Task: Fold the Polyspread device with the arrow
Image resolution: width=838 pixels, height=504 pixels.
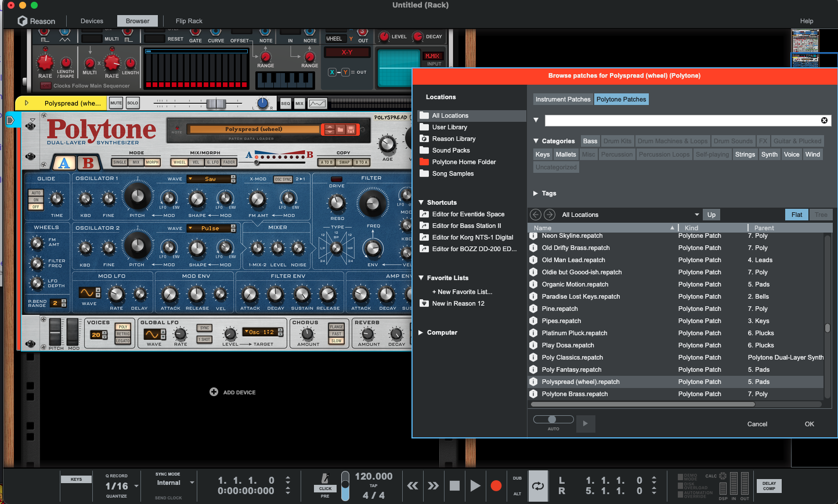Action: tap(26, 103)
